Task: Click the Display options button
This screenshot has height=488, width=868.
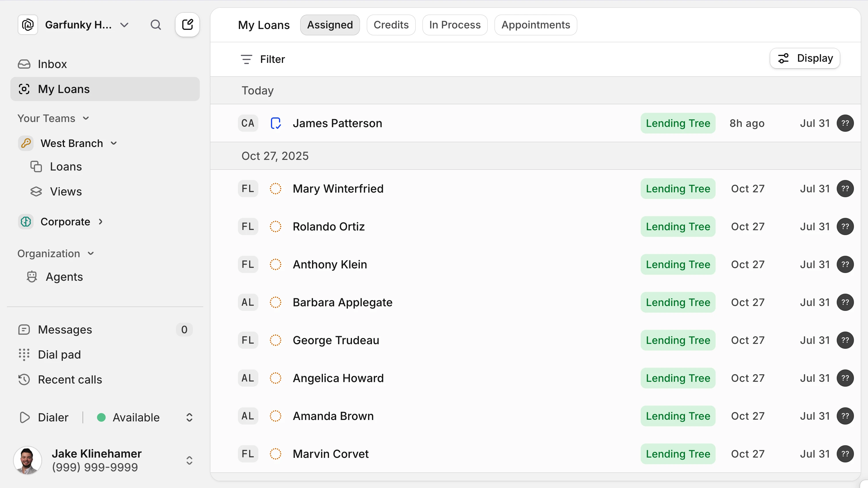Action: 805,59
